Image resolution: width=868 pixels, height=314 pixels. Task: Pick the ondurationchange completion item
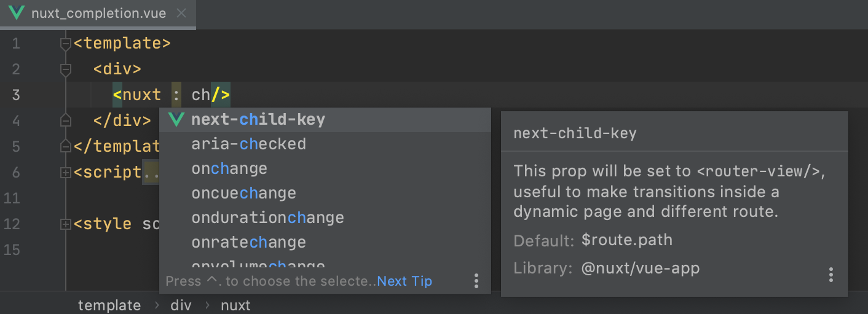tap(267, 218)
